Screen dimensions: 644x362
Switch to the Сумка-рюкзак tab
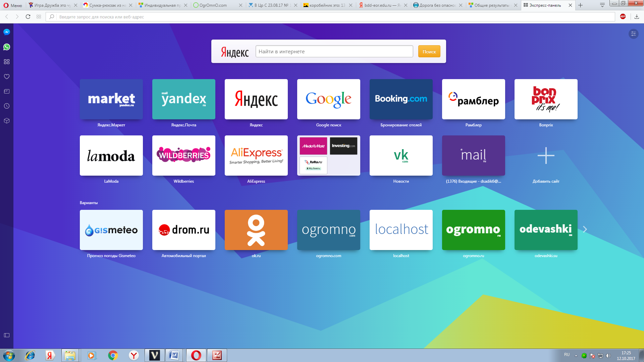point(108,5)
